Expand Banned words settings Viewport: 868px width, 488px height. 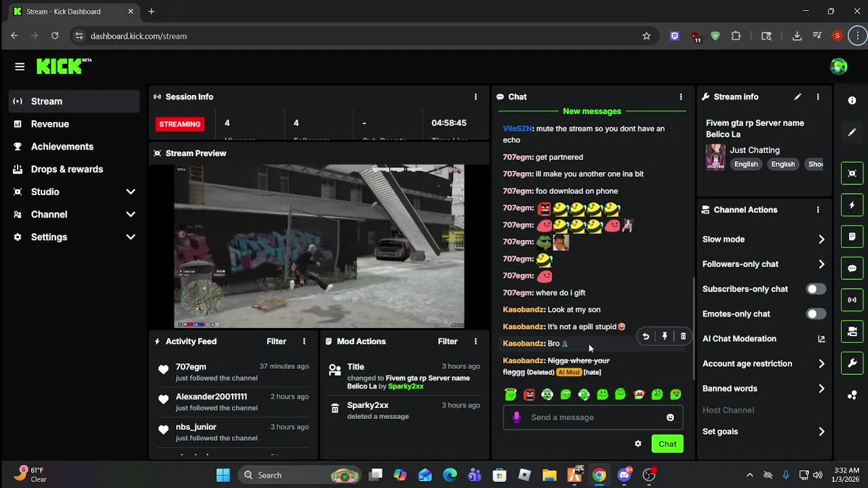pos(821,389)
